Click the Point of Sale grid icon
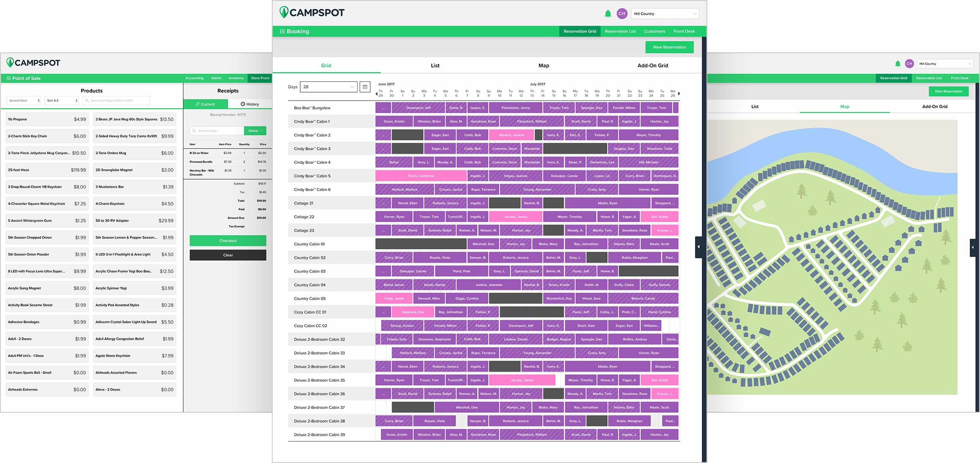Viewport: 980px width, 463px height. [8, 78]
